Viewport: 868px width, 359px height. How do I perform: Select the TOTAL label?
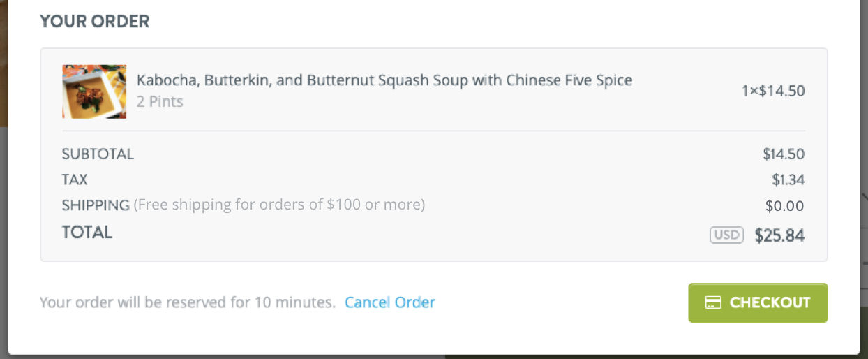[87, 233]
